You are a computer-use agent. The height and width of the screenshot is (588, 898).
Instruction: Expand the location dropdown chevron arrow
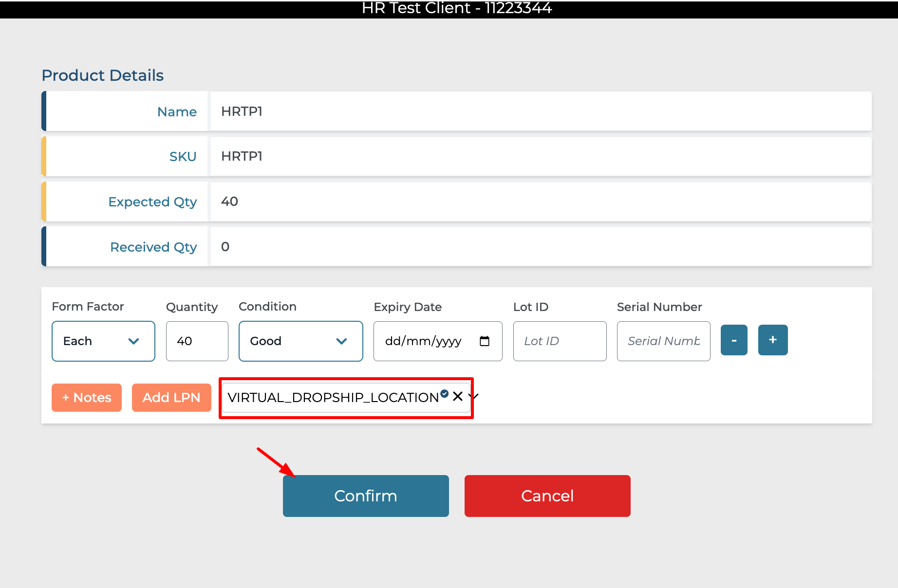point(475,397)
